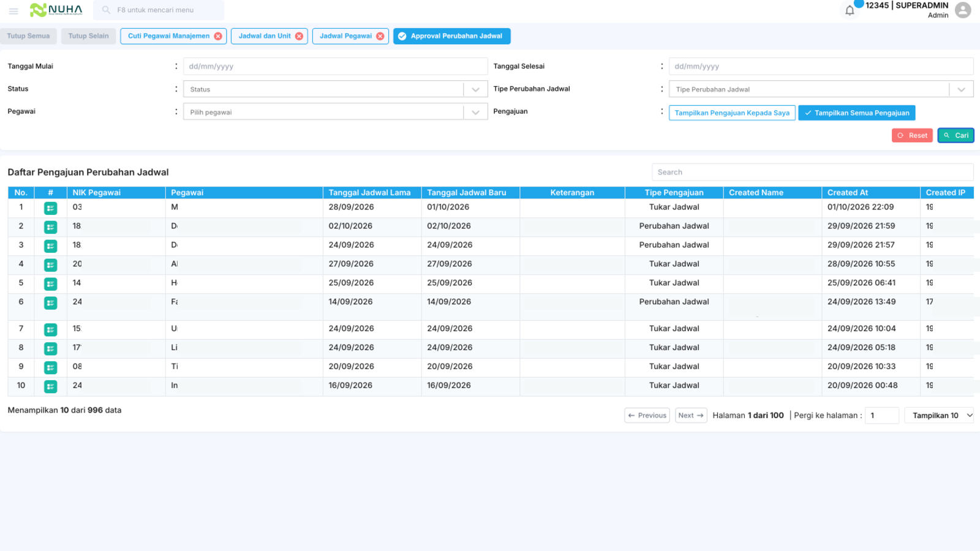Select Approval Perubahan Jadwal tab
The height and width of the screenshot is (551, 980).
point(451,36)
